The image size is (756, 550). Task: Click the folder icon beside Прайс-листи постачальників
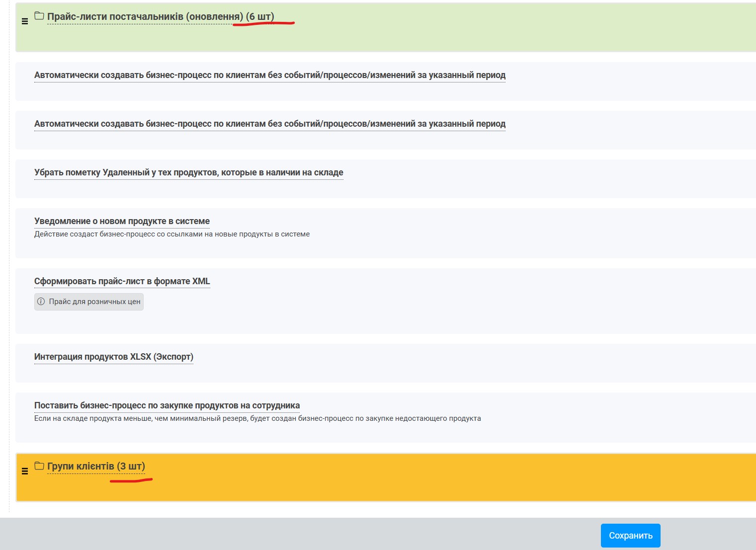coord(39,16)
